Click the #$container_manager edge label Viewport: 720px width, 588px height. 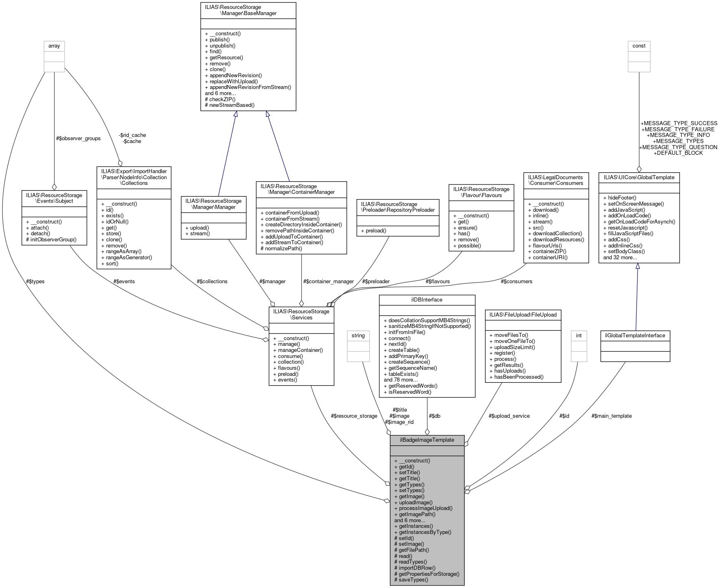[x=328, y=281]
